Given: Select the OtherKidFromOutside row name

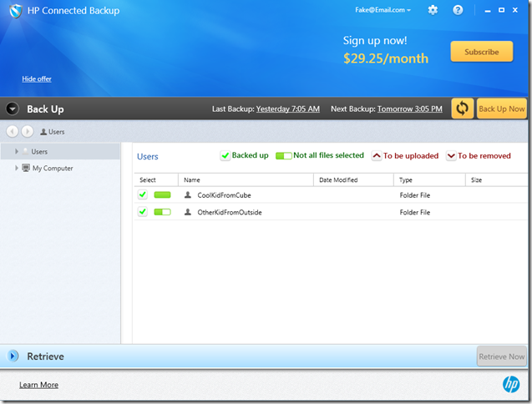Looking at the screenshot, I should 230,212.
